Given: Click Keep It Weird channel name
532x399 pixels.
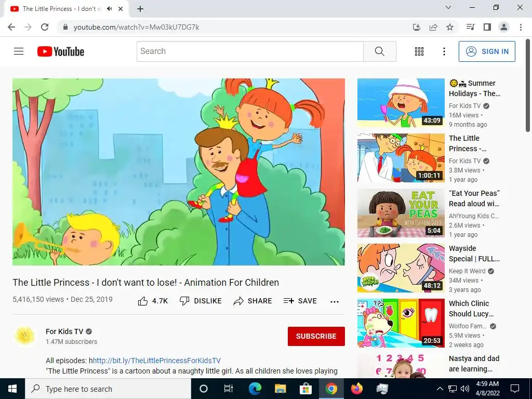Looking at the screenshot, I should click(x=467, y=271).
